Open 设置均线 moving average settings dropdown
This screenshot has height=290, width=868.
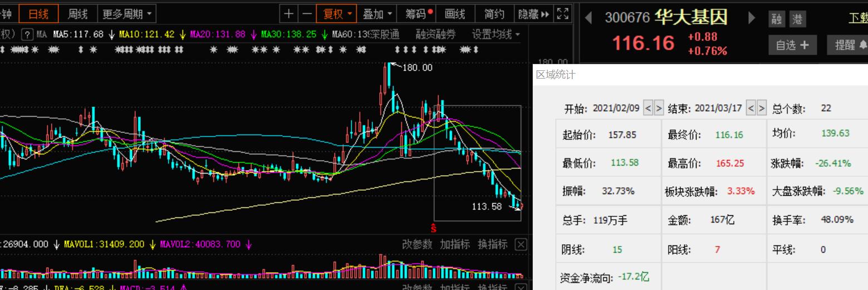point(496,35)
